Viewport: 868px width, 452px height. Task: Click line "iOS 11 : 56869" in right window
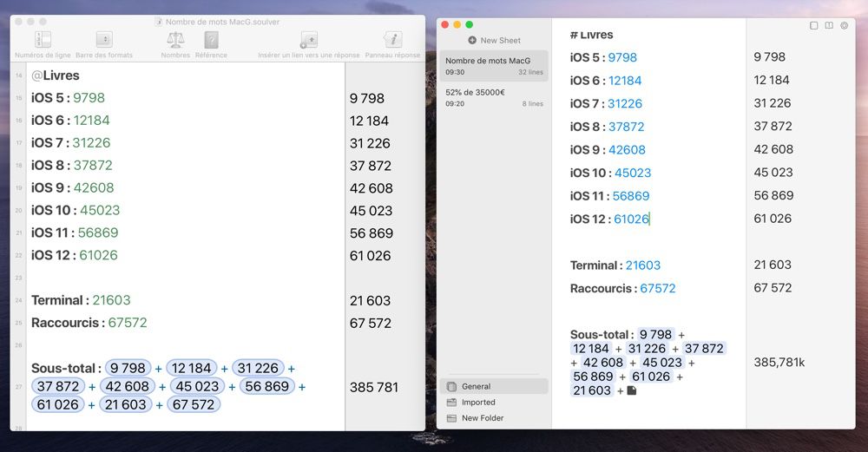pyautogui.click(x=609, y=196)
